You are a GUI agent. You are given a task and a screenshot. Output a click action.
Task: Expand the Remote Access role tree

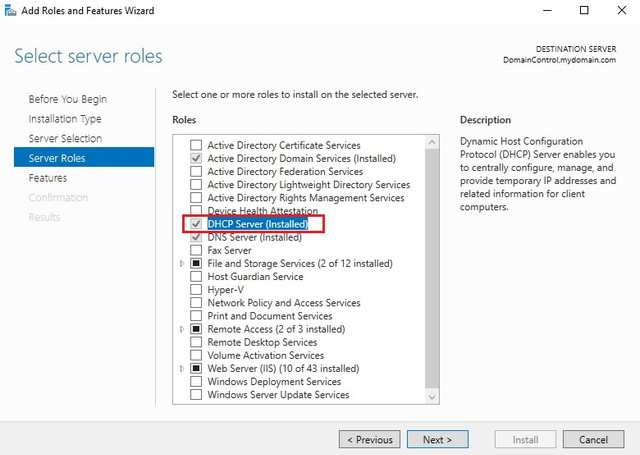[x=182, y=329]
